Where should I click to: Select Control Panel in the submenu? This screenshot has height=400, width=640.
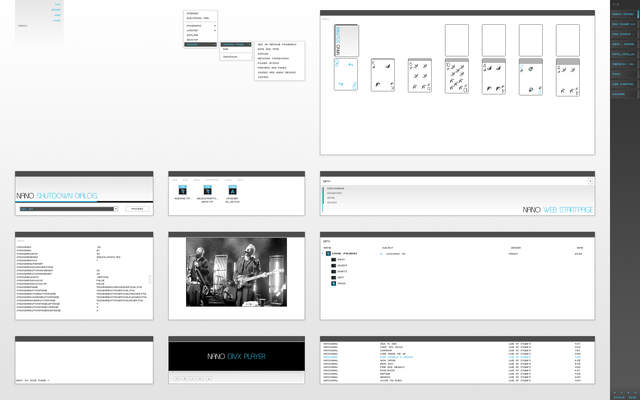point(236,44)
